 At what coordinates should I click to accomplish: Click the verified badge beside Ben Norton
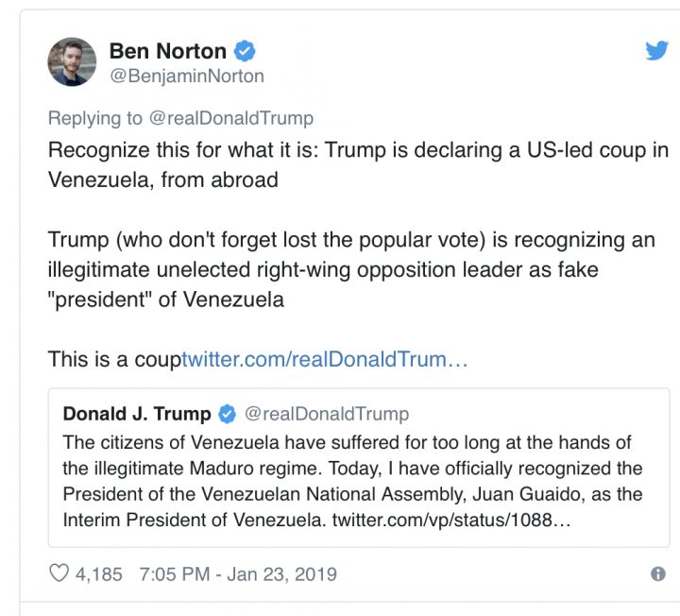click(245, 51)
